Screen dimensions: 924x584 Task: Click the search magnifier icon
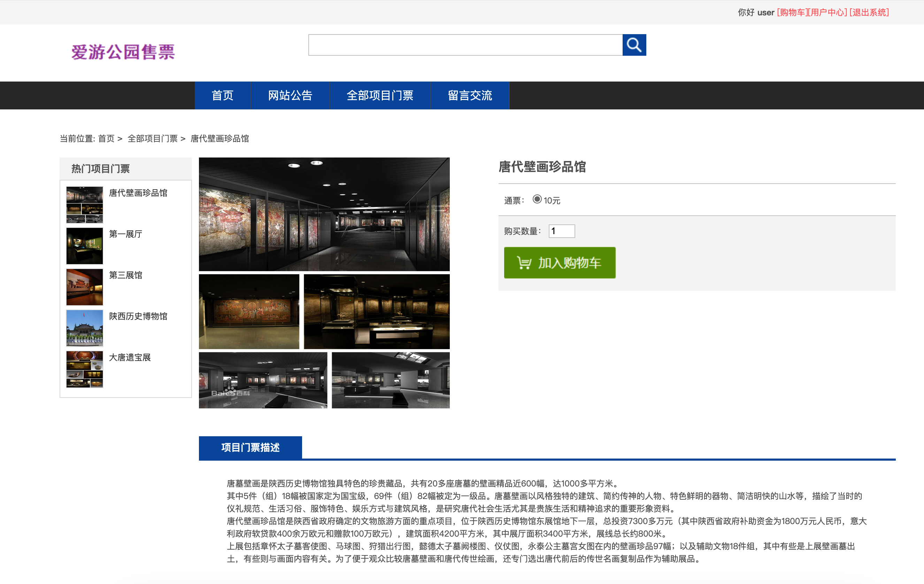(634, 45)
